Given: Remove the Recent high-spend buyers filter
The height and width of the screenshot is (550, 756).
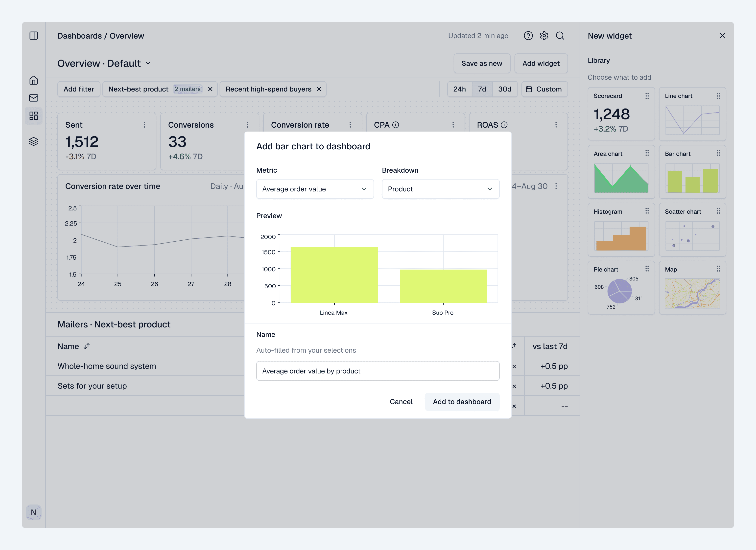Looking at the screenshot, I should 319,89.
